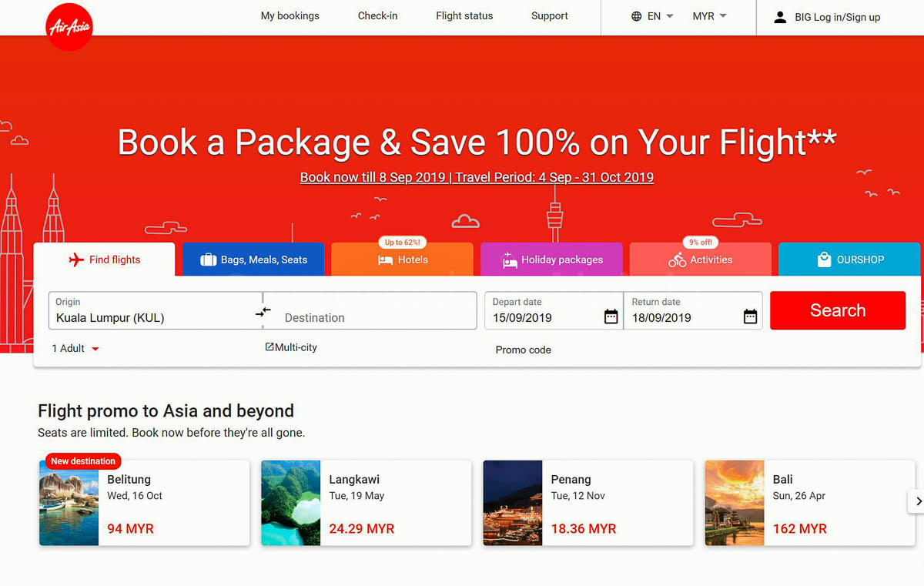Click the shopping bag OURSHOP icon

point(824,260)
